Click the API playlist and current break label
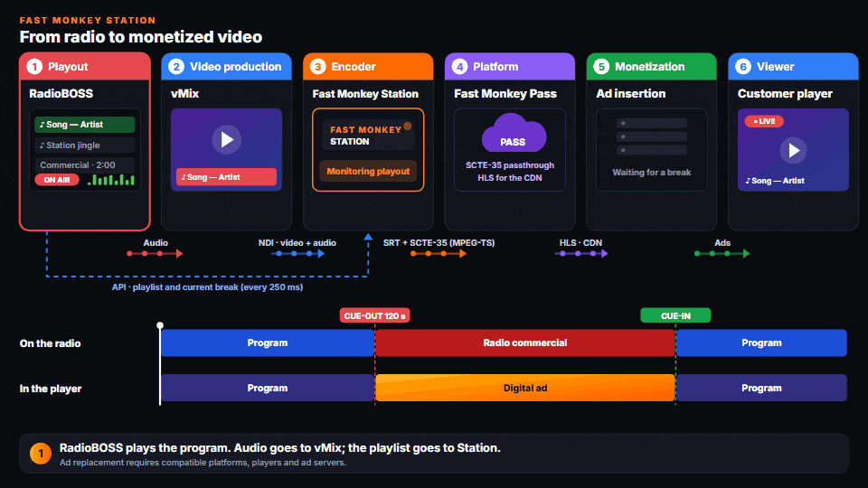 coord(208,287)
